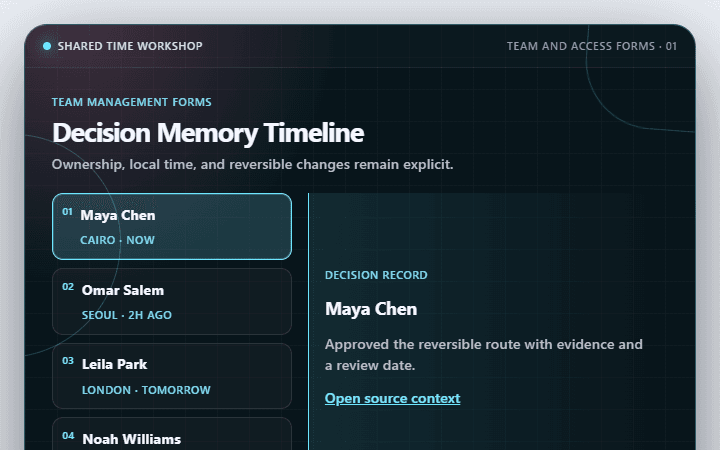Click the Team and Access Forms · 01 label
Screen dimensions: 720x450
(x=591, y=46)
